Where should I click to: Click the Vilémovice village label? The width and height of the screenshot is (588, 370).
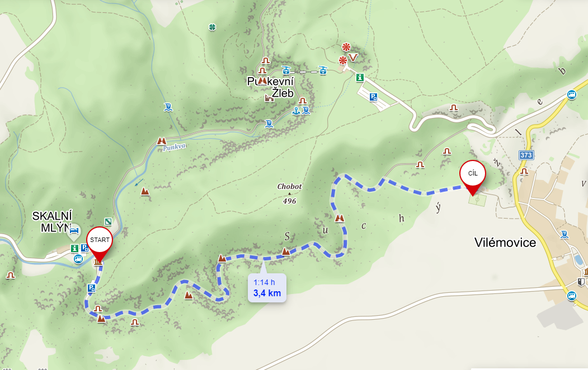click(x=505, y=243)
